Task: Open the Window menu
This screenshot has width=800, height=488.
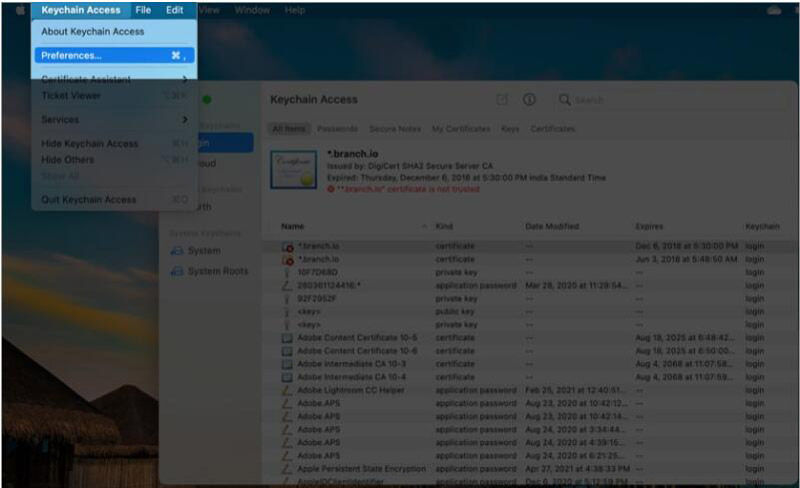Action: pos(252,10)
